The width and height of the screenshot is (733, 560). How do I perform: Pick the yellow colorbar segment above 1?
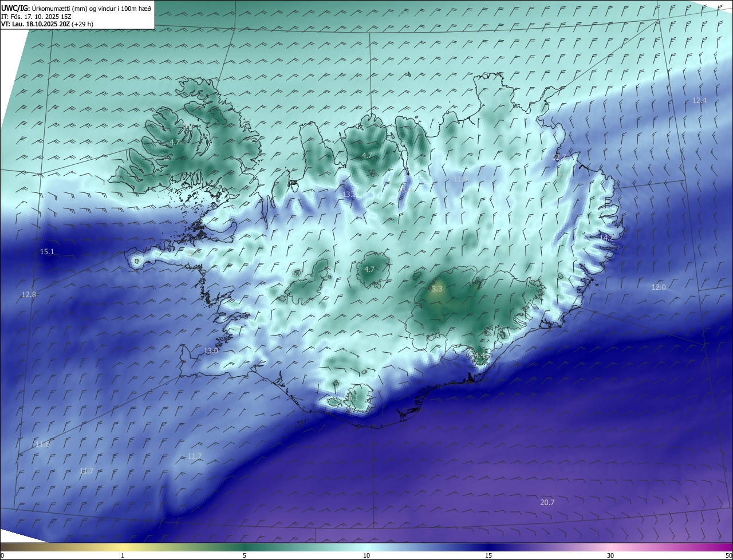click(123, 547)
